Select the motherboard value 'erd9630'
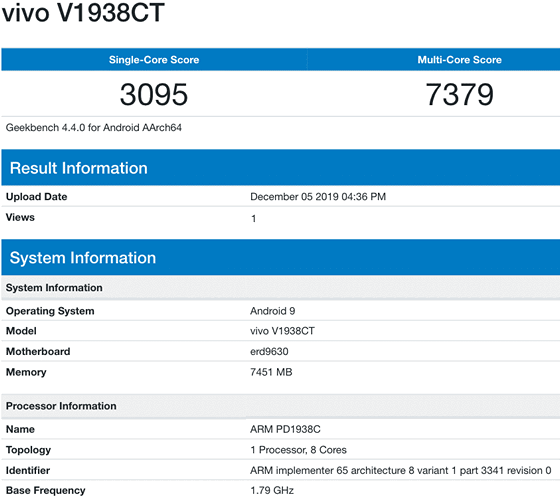This screenshot has width=560, height=500. point(269,351)
